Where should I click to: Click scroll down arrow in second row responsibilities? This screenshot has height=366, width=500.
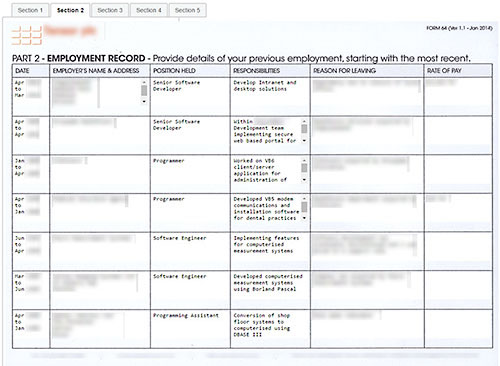tap(304, 141)
